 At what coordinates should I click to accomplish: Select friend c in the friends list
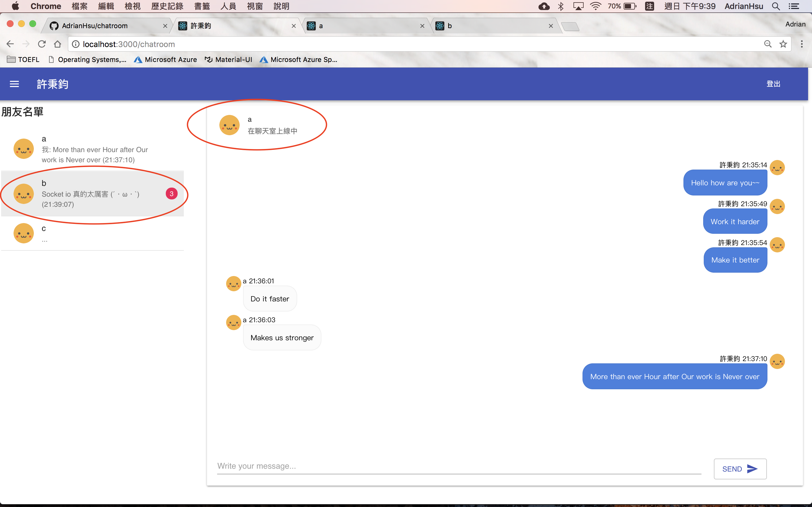click(91, 234)
